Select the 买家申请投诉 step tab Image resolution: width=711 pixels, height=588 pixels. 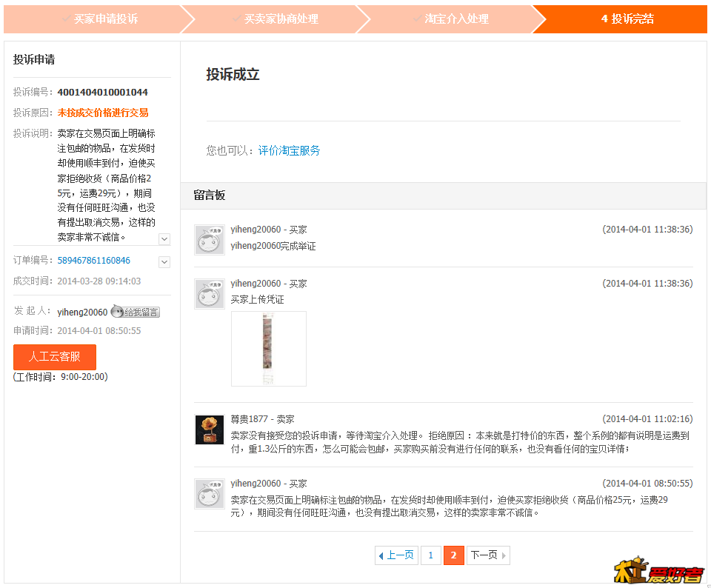[100, 19]
